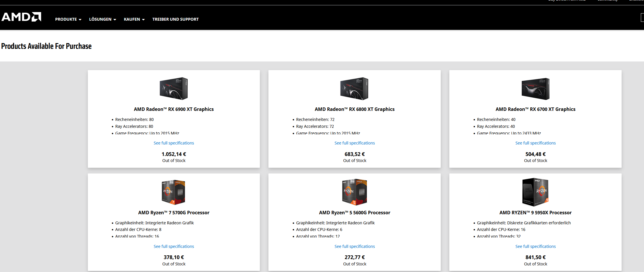
Task: See full specifications for RX 6700 XT
Action: coord(535,143)
